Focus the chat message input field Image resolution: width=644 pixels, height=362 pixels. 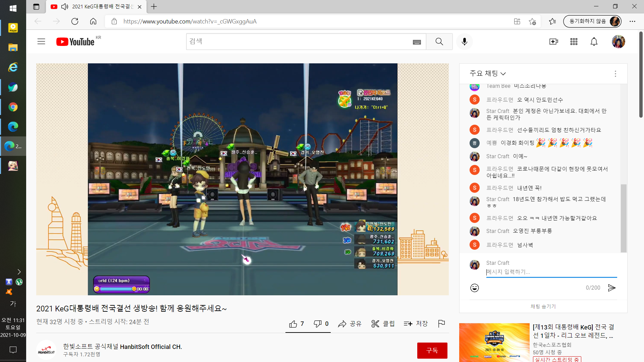pos(551,272)
